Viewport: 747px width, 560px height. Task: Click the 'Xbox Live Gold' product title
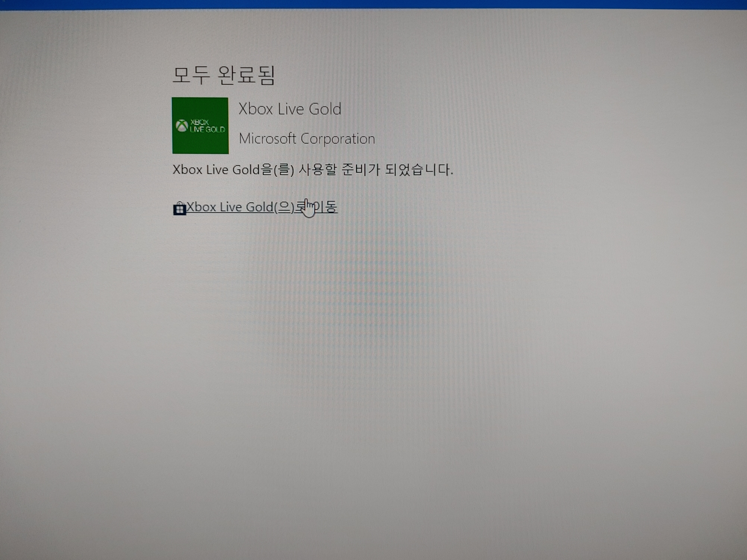click(x=290, y=109)
